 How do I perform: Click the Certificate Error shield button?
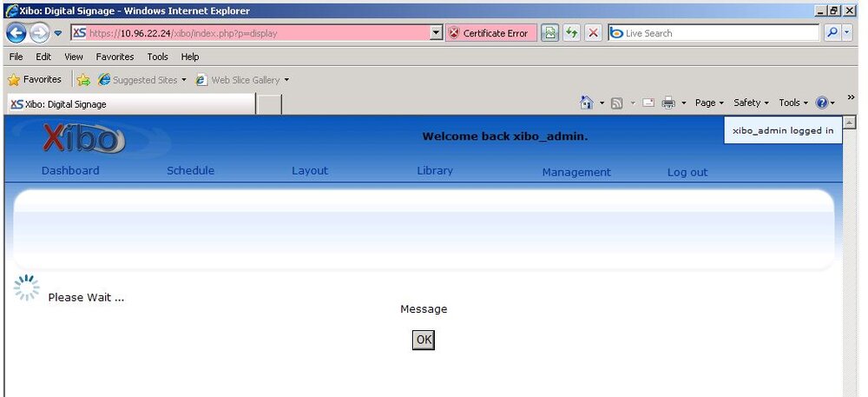click(x=490, y=33)
